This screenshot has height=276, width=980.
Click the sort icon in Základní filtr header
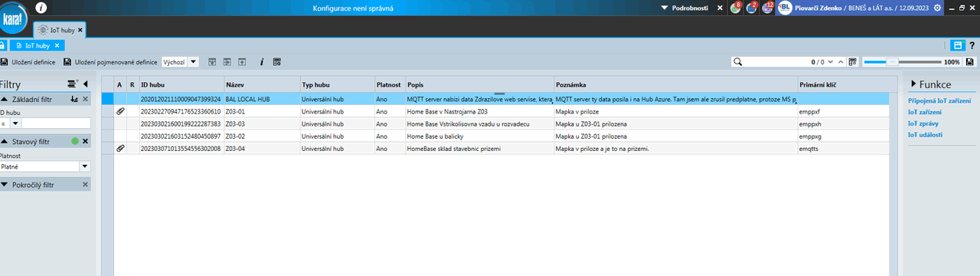73,100
